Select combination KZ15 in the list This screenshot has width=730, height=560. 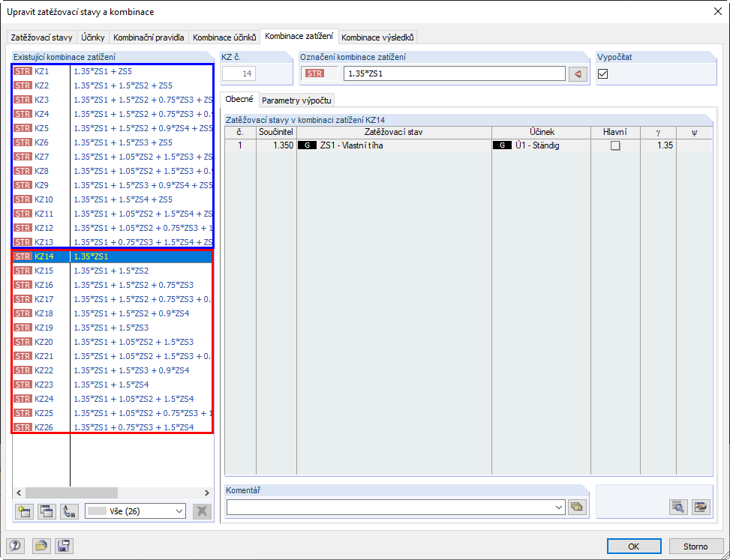pos(113,271)
